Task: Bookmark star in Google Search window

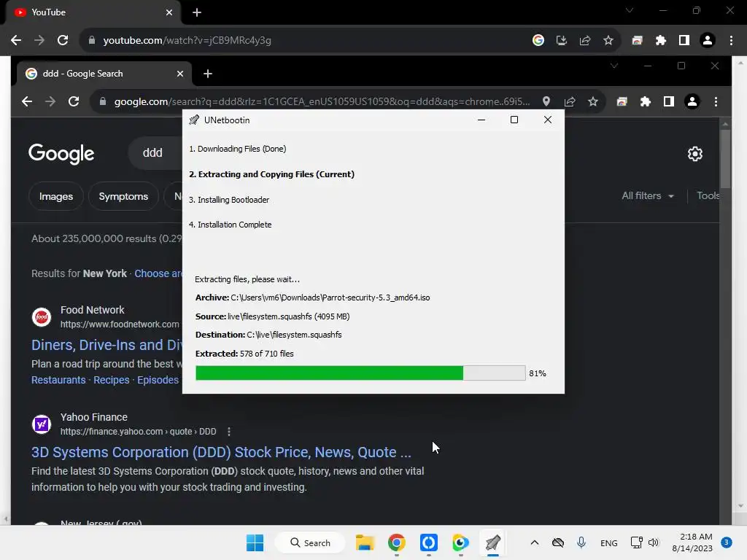Action: [592, 101]
